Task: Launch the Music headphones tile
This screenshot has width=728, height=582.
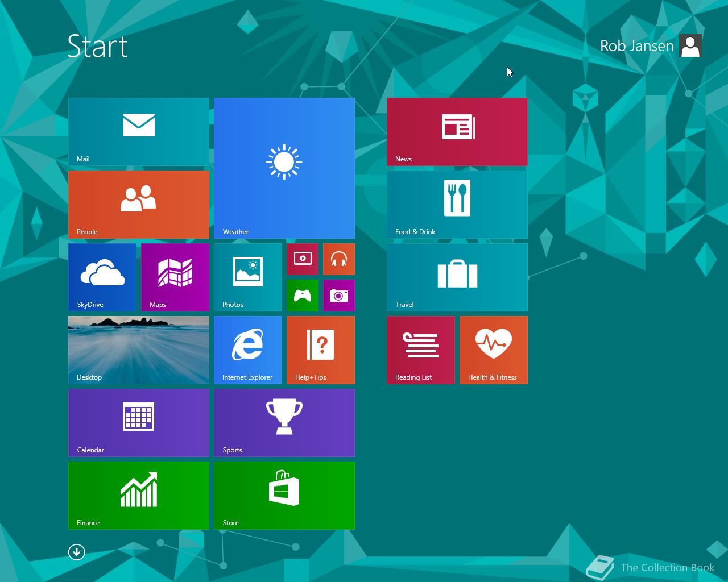Action: click(x=339, y=259)
